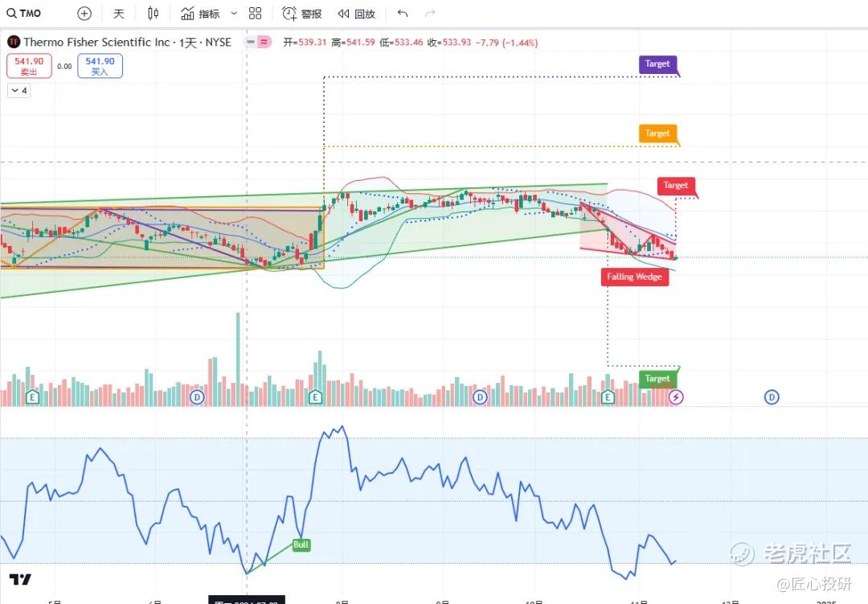
Task: Open the 指标 indicators menu
Action: click(200, 14)
